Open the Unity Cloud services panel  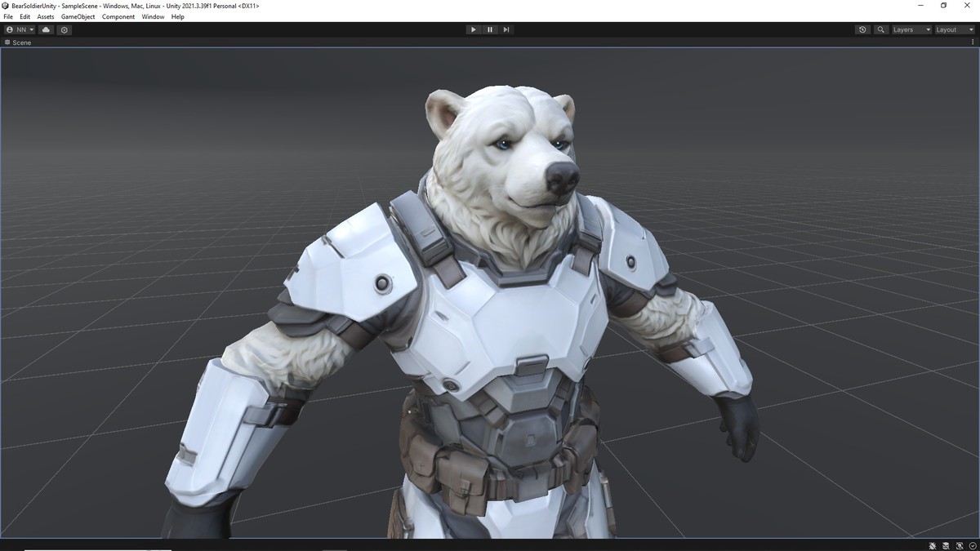coord(46,29)
